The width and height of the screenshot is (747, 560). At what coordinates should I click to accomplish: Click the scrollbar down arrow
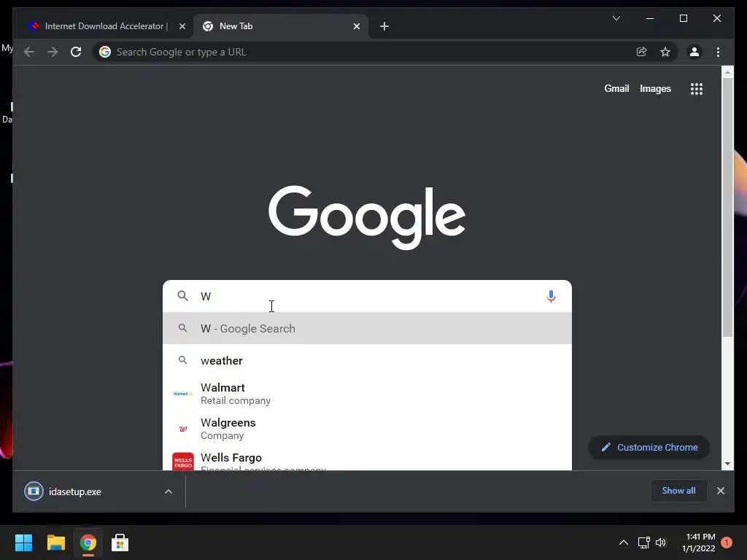(727, 463)
